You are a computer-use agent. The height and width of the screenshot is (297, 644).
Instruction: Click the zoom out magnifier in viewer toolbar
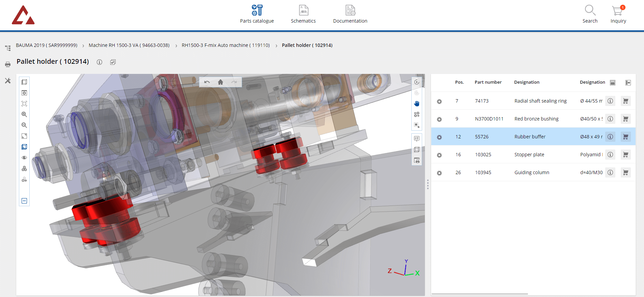pos(24,125)
